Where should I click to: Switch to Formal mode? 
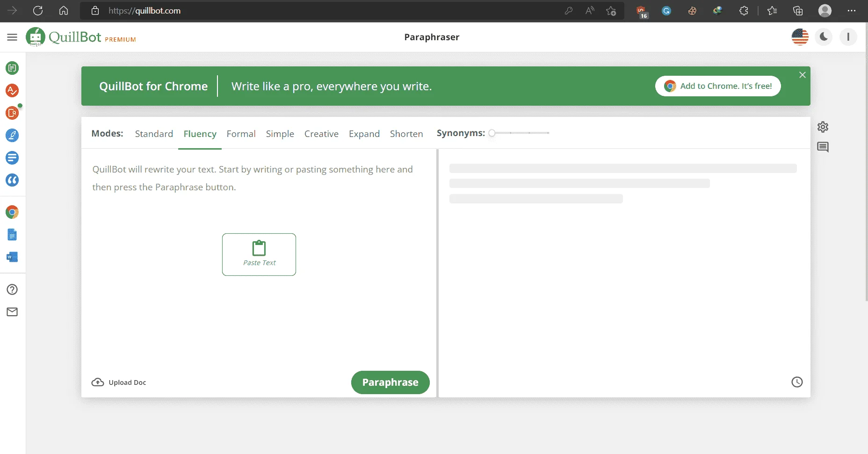241,134
